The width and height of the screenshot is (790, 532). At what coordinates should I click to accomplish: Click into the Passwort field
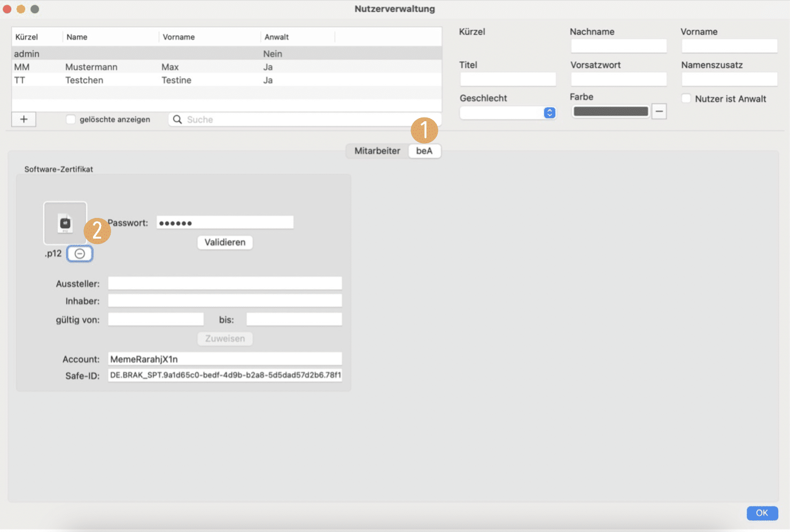point(225,223)
